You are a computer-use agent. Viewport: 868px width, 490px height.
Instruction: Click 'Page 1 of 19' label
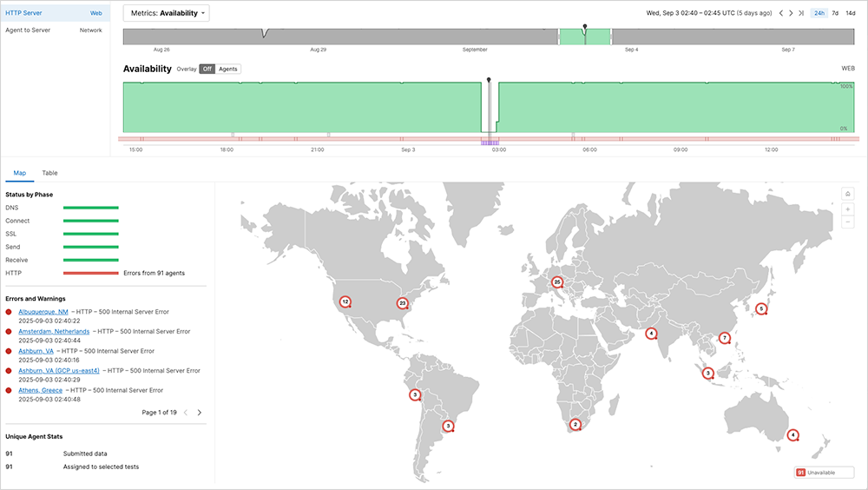tap(159, 413)
